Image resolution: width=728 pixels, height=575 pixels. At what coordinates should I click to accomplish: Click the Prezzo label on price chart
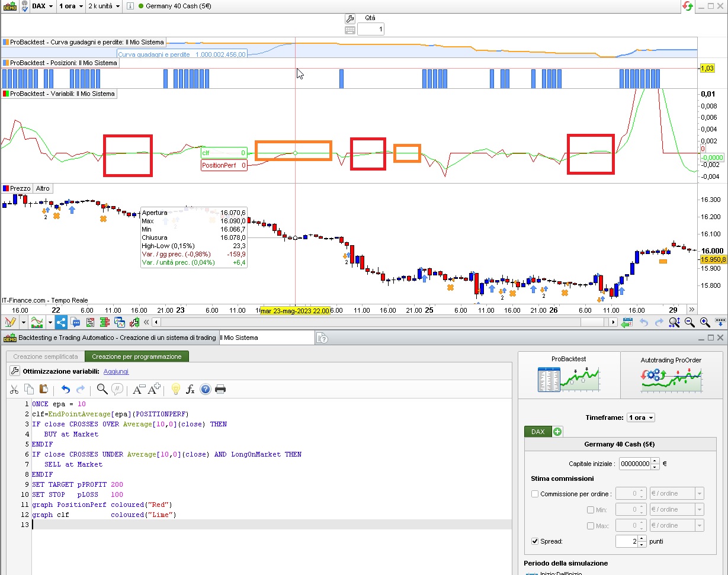(17, 188)
